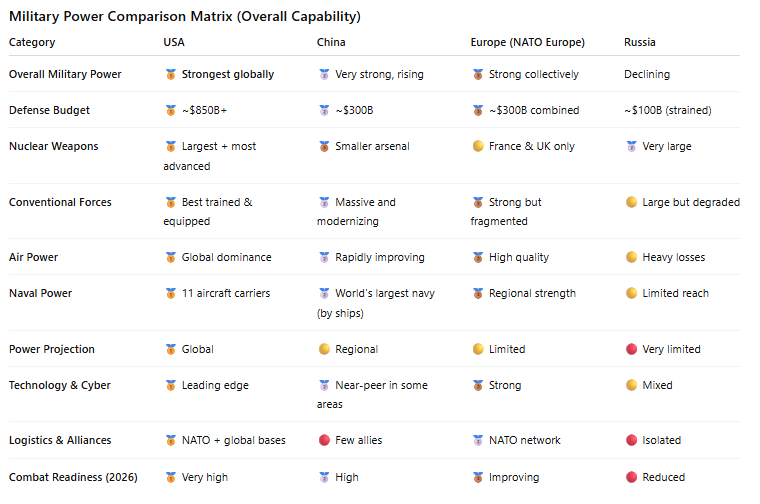This screenshot has width=760, height=504.
Task: Click the yellow circle beside France & UK only
Action: (x=478, y=146)
